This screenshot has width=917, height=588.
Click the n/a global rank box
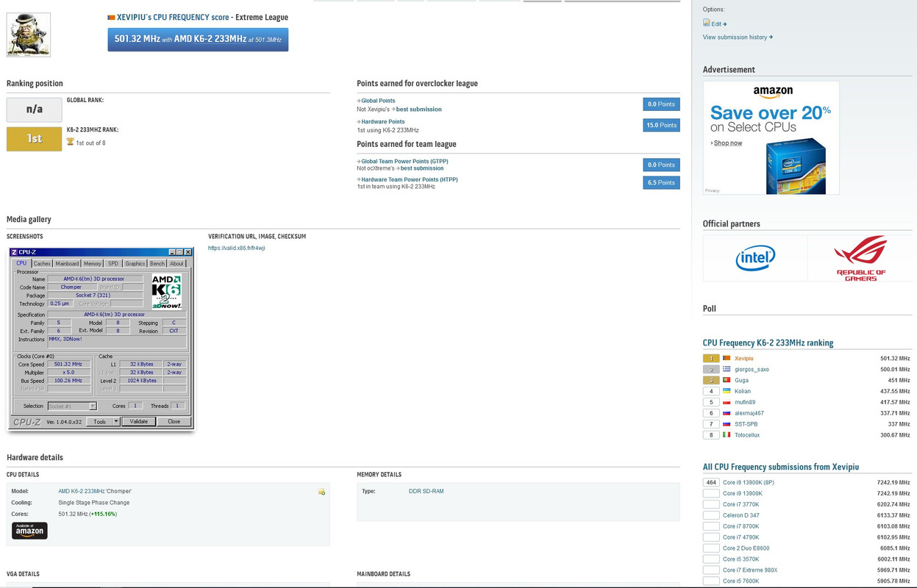(x=34, y=110)
